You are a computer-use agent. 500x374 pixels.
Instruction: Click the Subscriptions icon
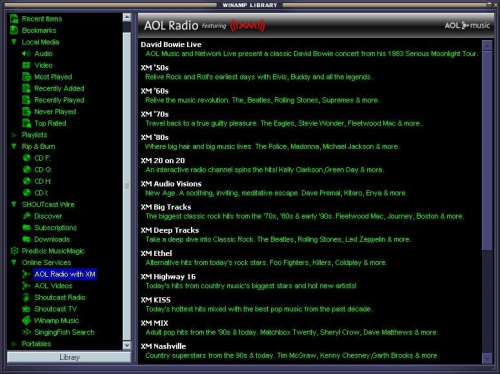(27, 228)
